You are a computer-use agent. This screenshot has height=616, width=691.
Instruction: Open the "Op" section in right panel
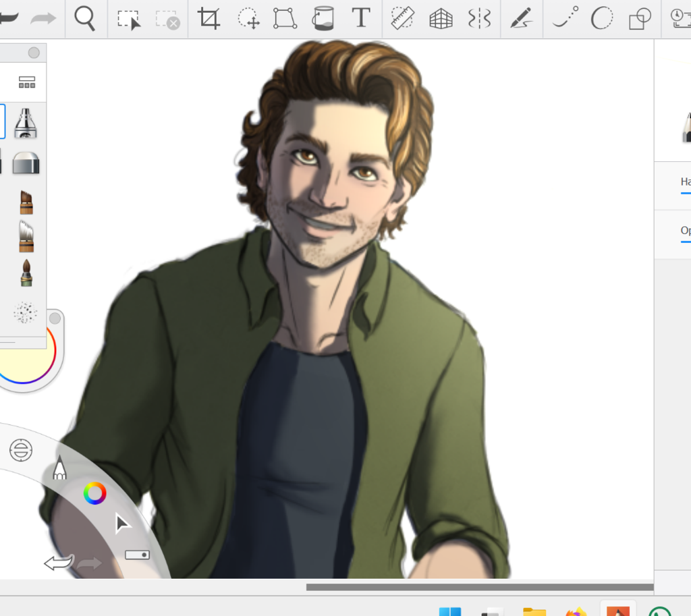click(x=686, y=231)
